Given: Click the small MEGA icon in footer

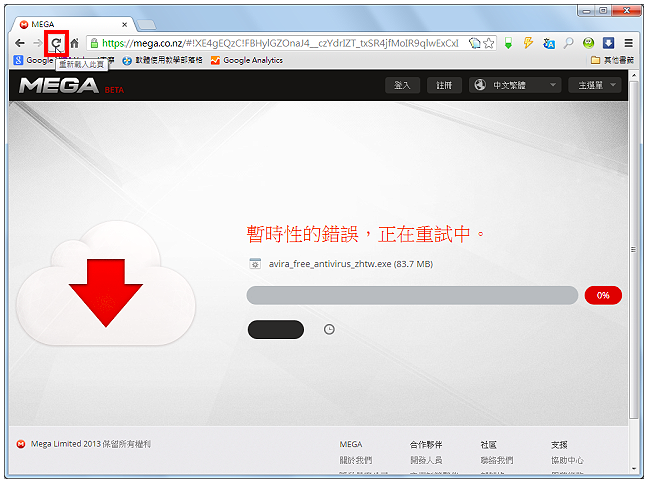Looking at the screenshot, I should click(21, 444).
